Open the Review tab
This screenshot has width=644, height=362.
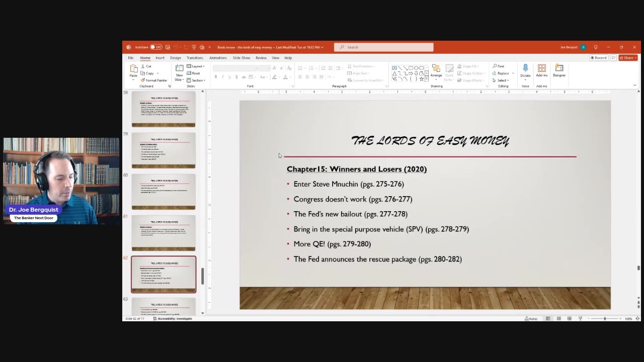point(261,58)
